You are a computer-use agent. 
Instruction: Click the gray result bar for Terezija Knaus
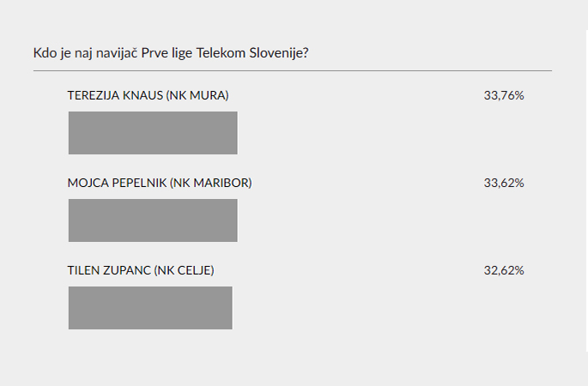(153, 133)
